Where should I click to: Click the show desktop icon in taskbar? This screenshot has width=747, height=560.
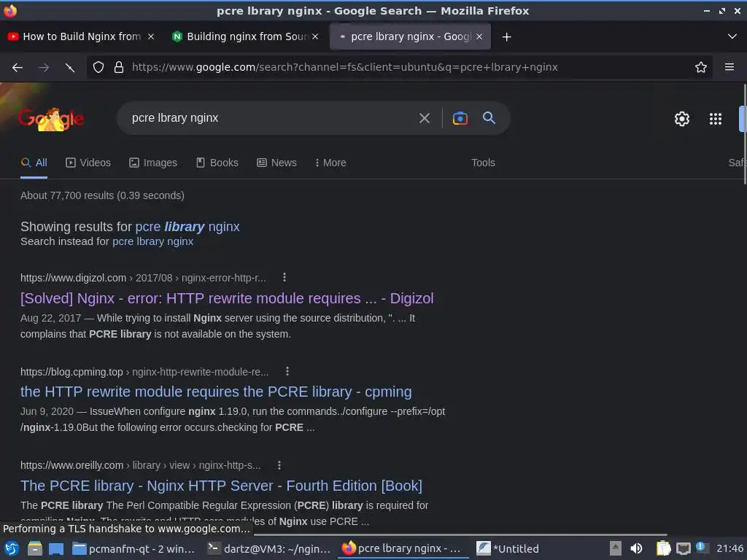pyautogui.click(x=55, y=549)
